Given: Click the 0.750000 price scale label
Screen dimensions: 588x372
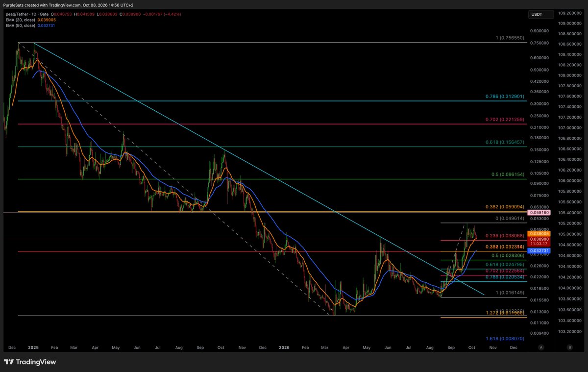Looking at the screenshot, I should [540, 43].
